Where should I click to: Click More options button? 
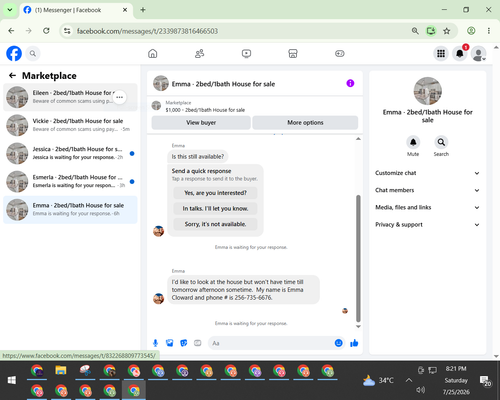(305, 123)
